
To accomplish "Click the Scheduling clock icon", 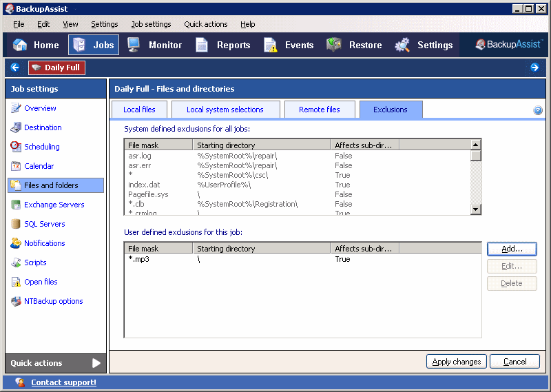I will click(16, 147).
